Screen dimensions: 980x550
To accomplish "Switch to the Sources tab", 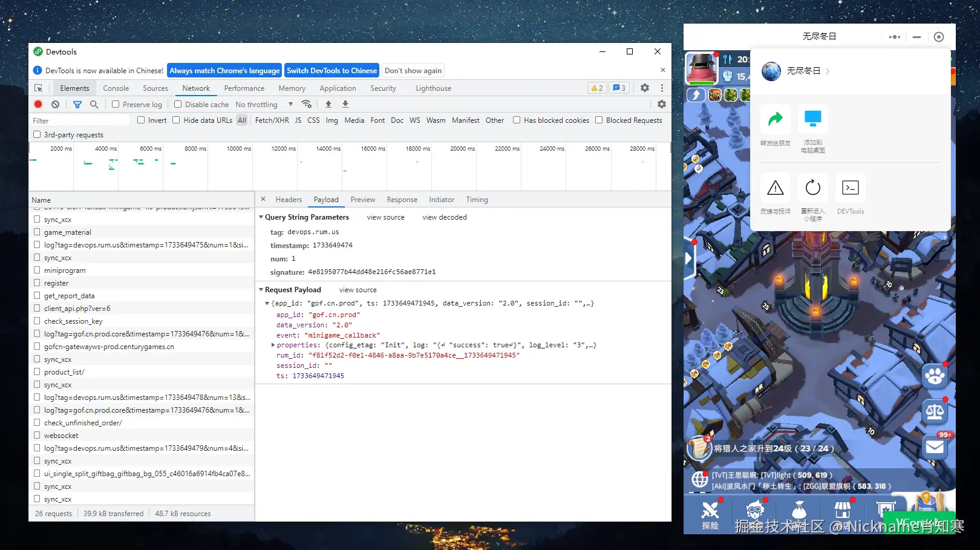I will pyautogui.click(x=155, y=88).
